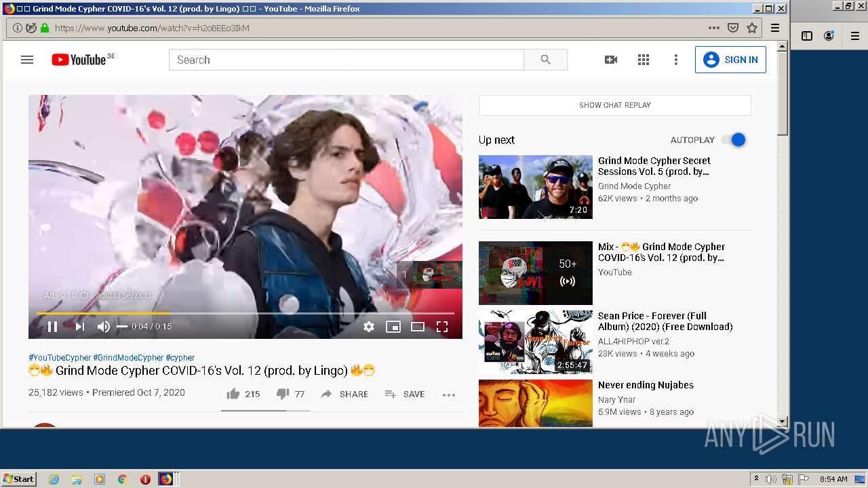Seek along the video progress bar

coord(245,313)
